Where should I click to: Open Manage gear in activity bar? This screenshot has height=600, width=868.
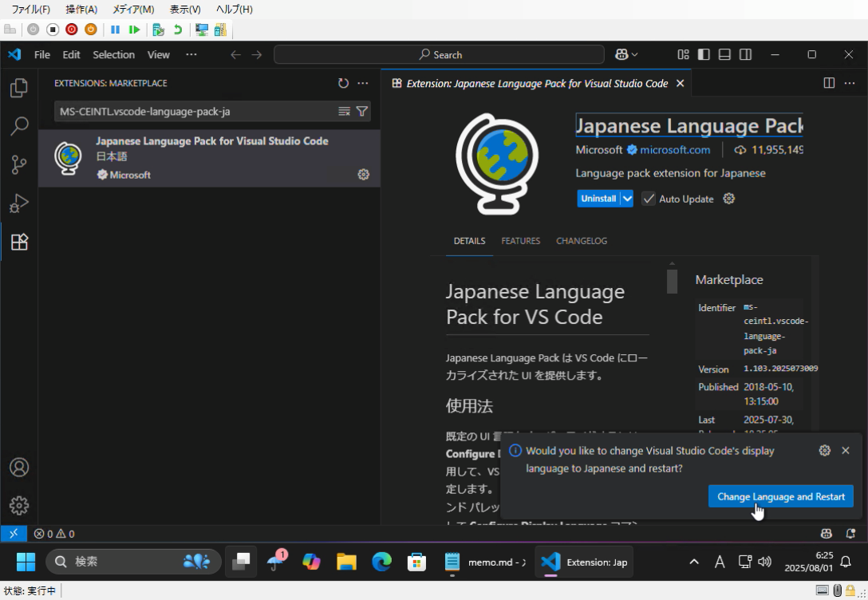[19, 505]
